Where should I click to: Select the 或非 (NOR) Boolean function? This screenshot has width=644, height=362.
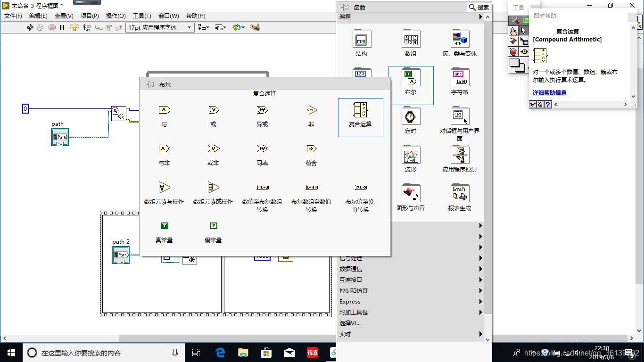pos(213,154)
